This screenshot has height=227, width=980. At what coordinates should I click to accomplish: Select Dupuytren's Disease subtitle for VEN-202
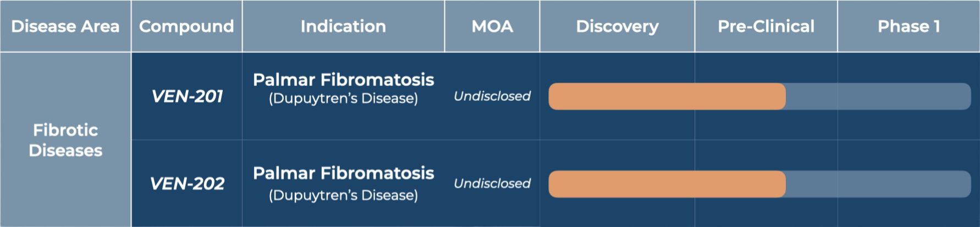(343, 195)
